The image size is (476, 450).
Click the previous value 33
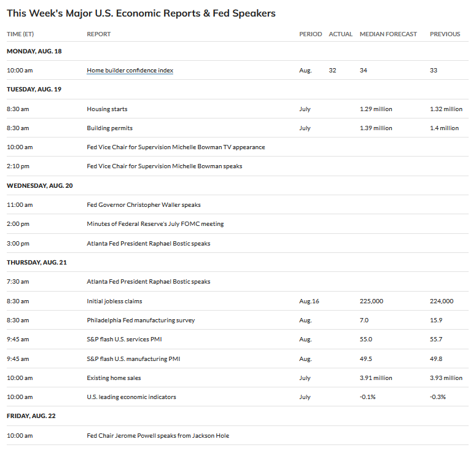(434, 71)
